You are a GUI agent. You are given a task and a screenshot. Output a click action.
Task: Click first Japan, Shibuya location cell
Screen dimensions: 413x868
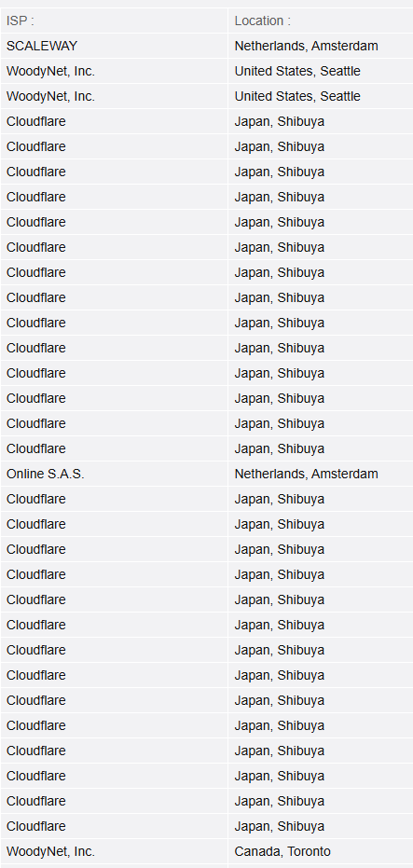click(x=321, y=121)
